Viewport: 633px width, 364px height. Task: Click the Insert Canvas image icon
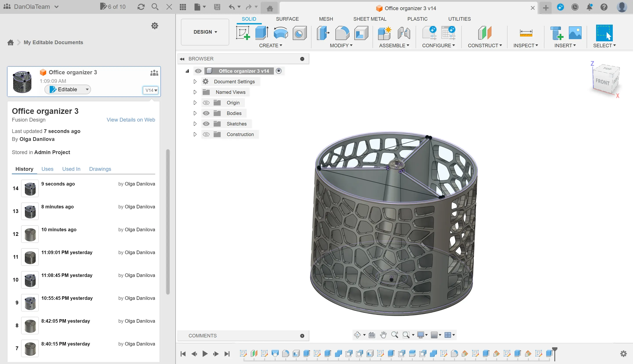pyautogui.click(x=575, y=33)
